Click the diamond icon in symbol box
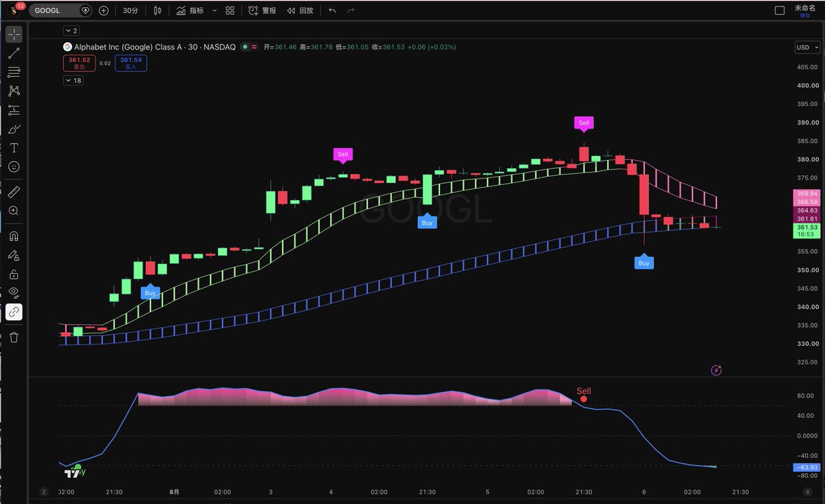Image resolution: width=825 pixels, height=504 pixels. pyautogui.click(x=85, y=11)
